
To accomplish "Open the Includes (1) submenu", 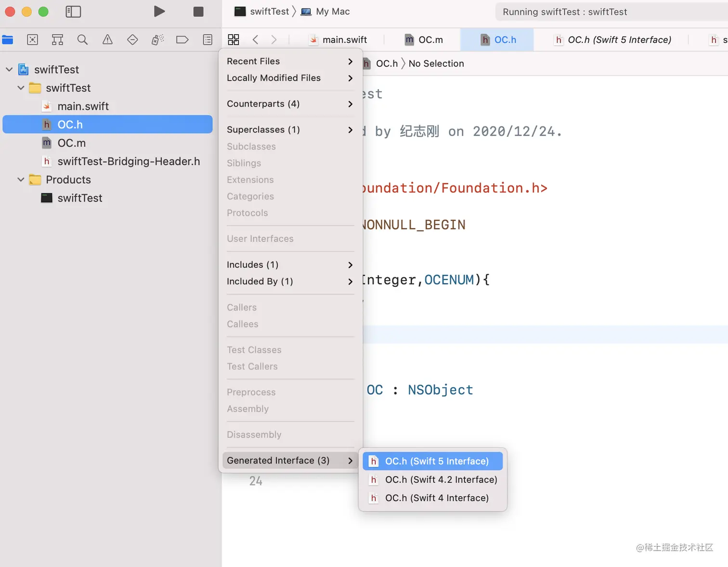I will pyautogui.click(x=290, y=265).
